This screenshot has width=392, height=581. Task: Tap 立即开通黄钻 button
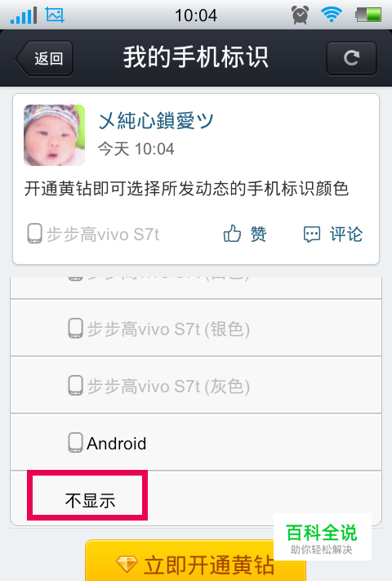point(195,561)
